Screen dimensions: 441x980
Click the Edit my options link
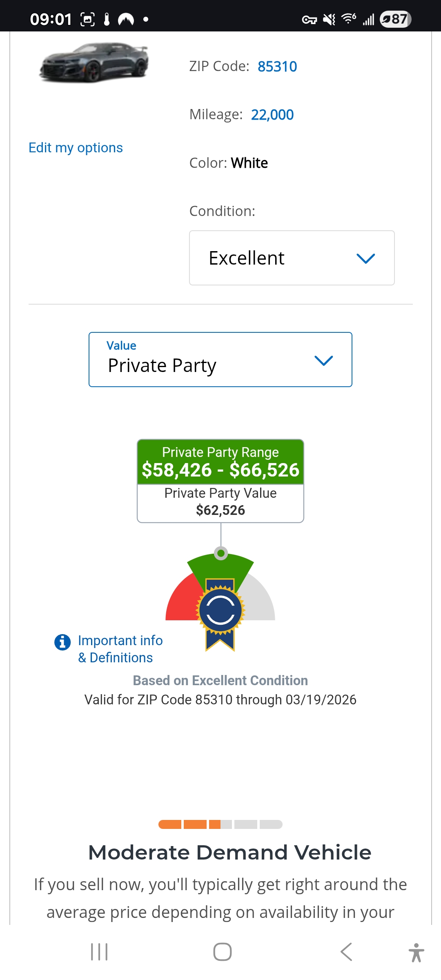coord(76,148)
